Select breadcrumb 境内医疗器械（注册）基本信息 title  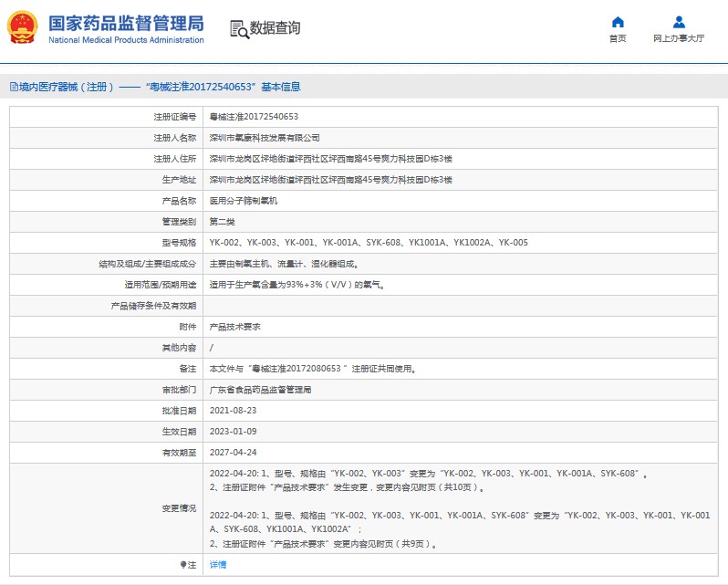[x=155, y=87]
